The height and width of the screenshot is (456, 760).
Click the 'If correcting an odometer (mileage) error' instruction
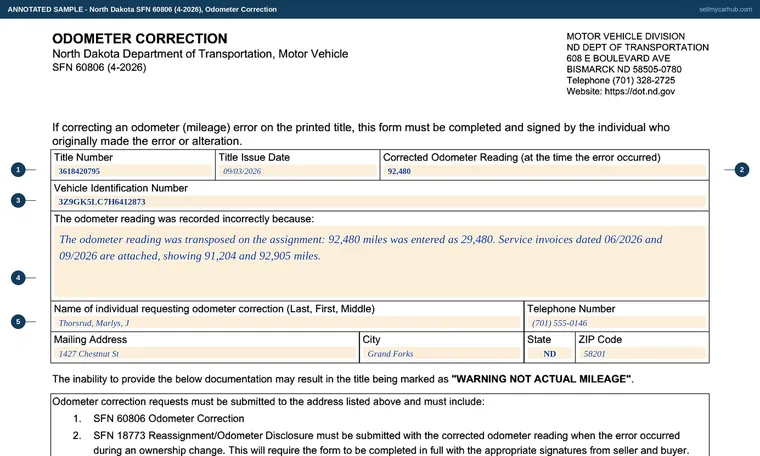point(361,134)
